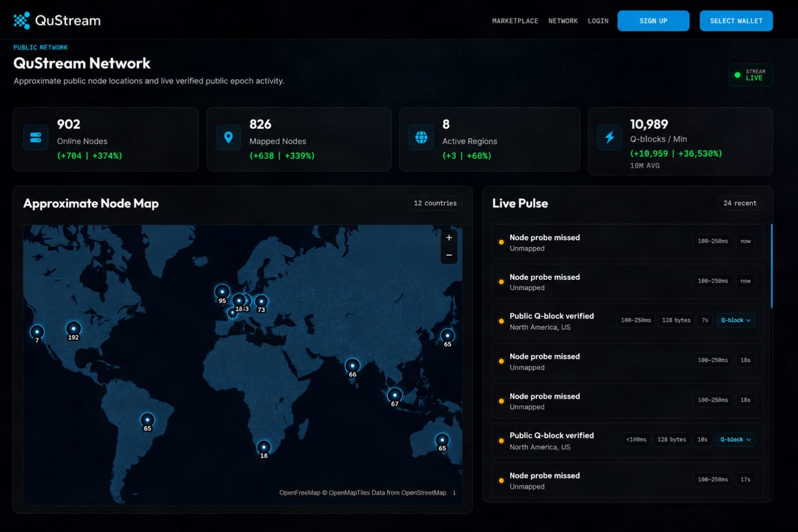
Task: Click the 128 bytes tag in 10s row
Action: 671,440
